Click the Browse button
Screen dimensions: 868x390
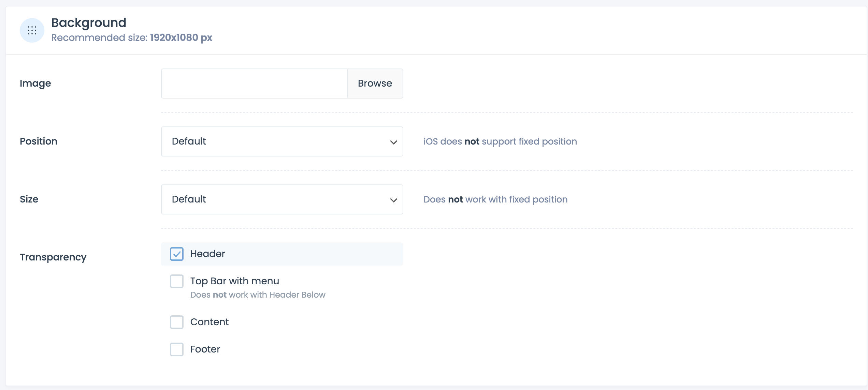[375, 84]
